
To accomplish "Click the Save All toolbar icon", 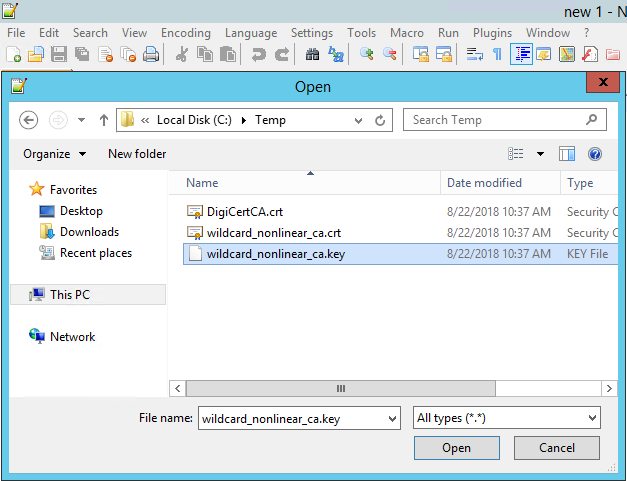I will pos(82,54).
